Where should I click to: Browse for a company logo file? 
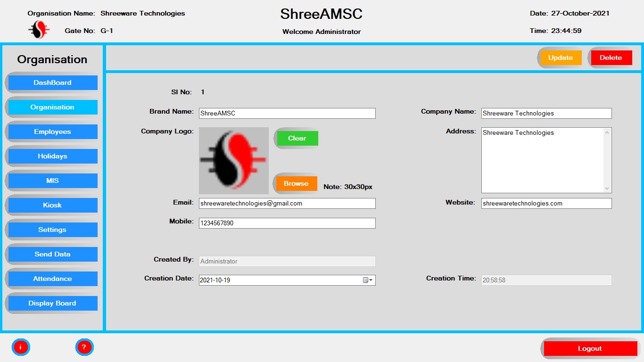296,183
